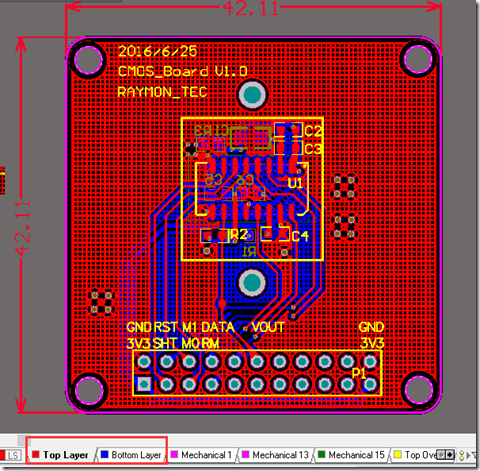Select the DATA pin label
This screenshot has width=480, height=471.
pyautogui.click(x=218, y=327)
